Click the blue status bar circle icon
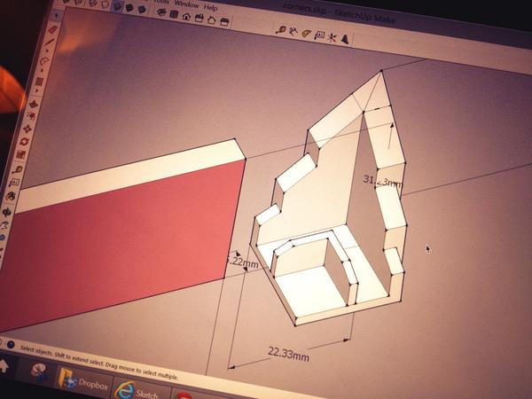The height and width of the screenshot is (399, 532). click(12, 345)
